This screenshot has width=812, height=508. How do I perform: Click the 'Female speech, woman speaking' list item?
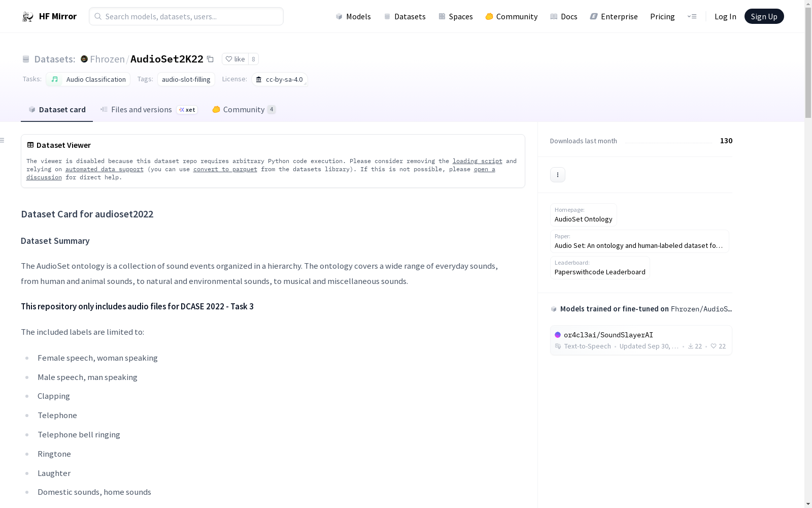pyautogui.click(x=97, y=358)
